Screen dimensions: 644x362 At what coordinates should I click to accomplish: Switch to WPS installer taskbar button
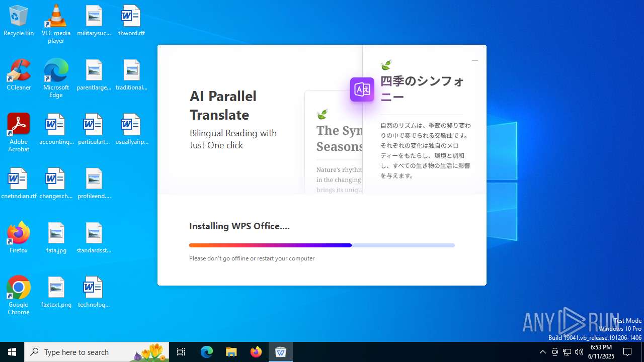click(281, 352)
